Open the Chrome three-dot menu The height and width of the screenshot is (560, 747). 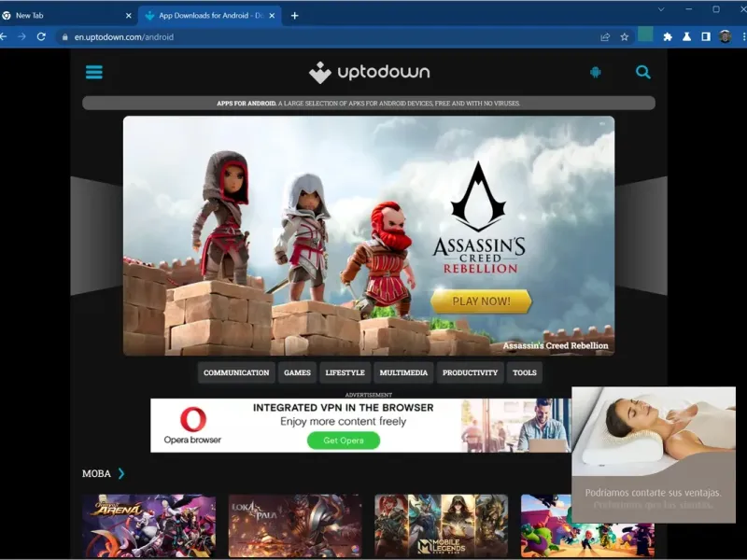coord(743,36)
